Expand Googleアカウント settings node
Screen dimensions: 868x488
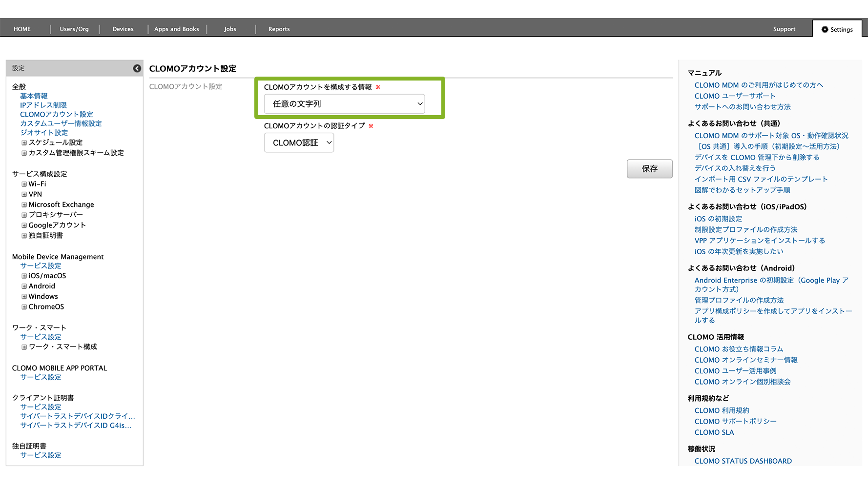click(x=24, y=225)
